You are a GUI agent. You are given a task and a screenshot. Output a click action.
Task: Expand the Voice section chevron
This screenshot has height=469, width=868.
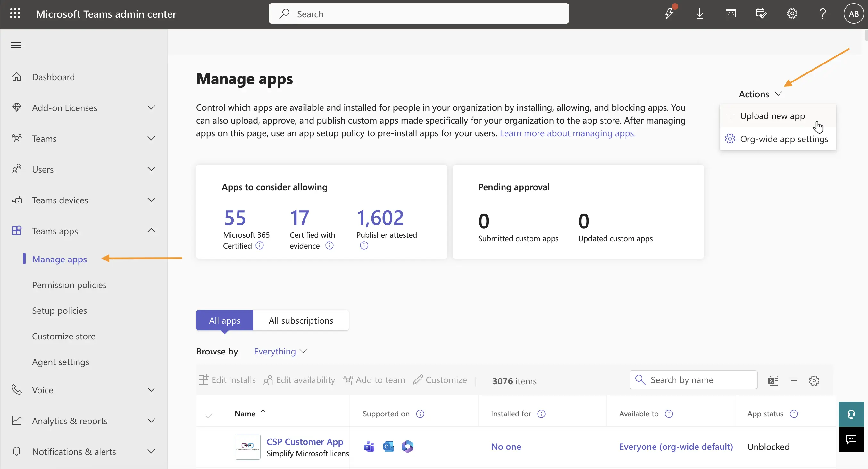tap(151, 389)
